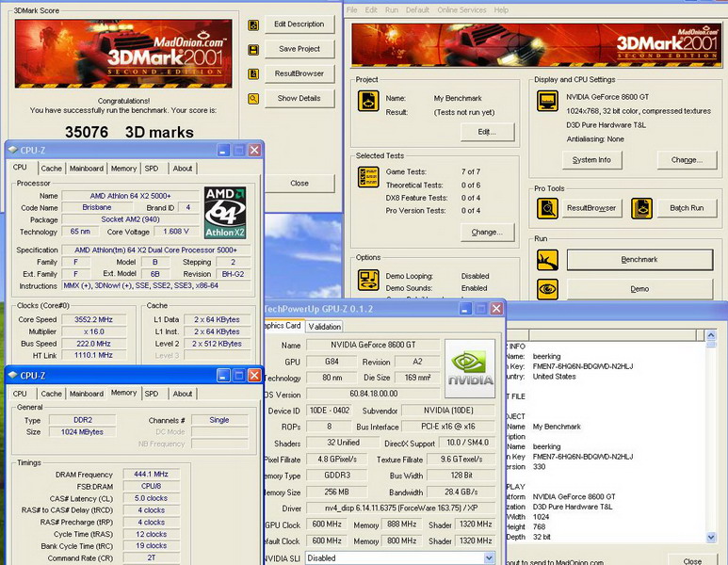This screenshot has width=728, height=565.
Task: Click the AMD Athlon 64 X2 logo in CPU-Z
Action: [225, 213]
